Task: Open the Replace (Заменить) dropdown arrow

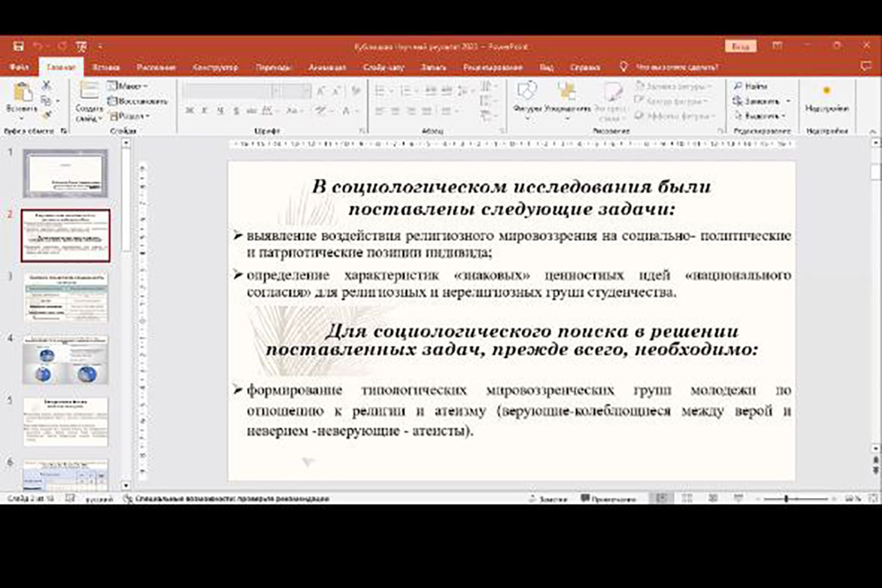Action: (x=788, y=101)
